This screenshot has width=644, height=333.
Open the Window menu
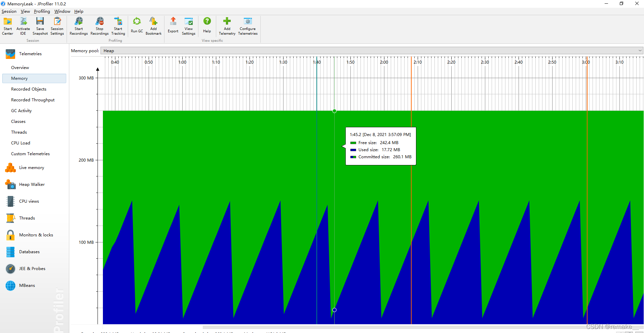click(62, 11)
